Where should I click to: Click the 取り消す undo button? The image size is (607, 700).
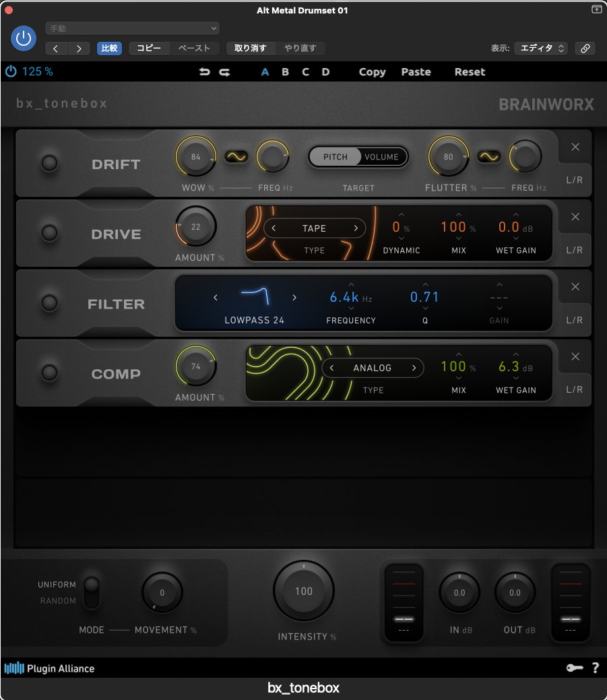coord(251,49)
